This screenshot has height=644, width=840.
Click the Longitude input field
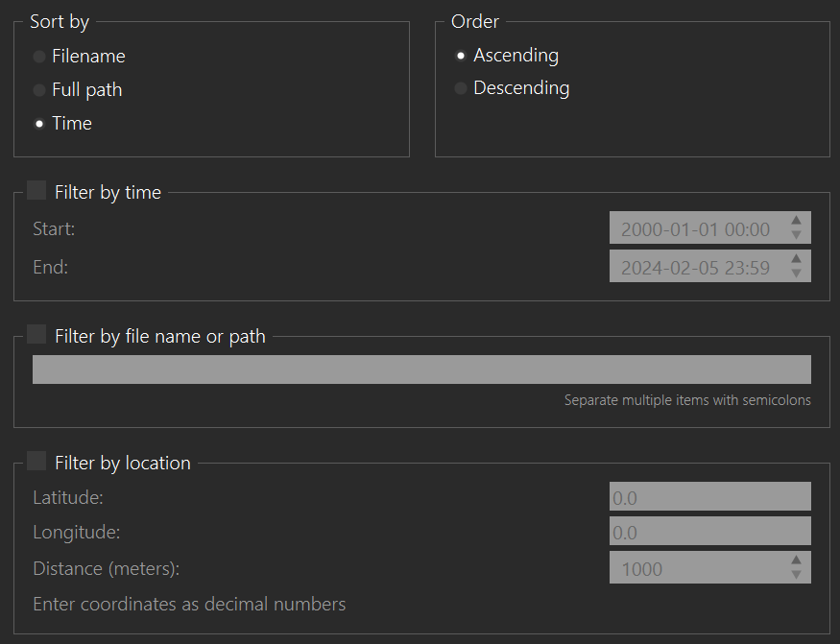pos(710,531)
